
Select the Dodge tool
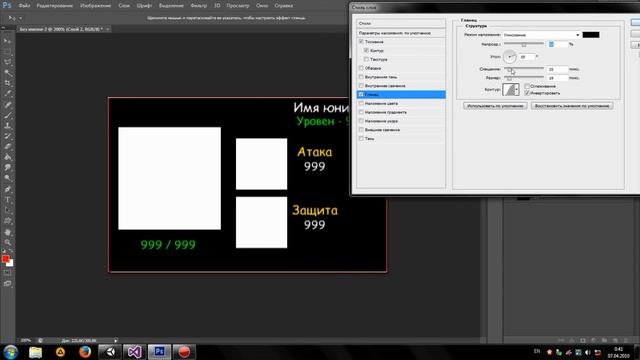pos(7,178)
